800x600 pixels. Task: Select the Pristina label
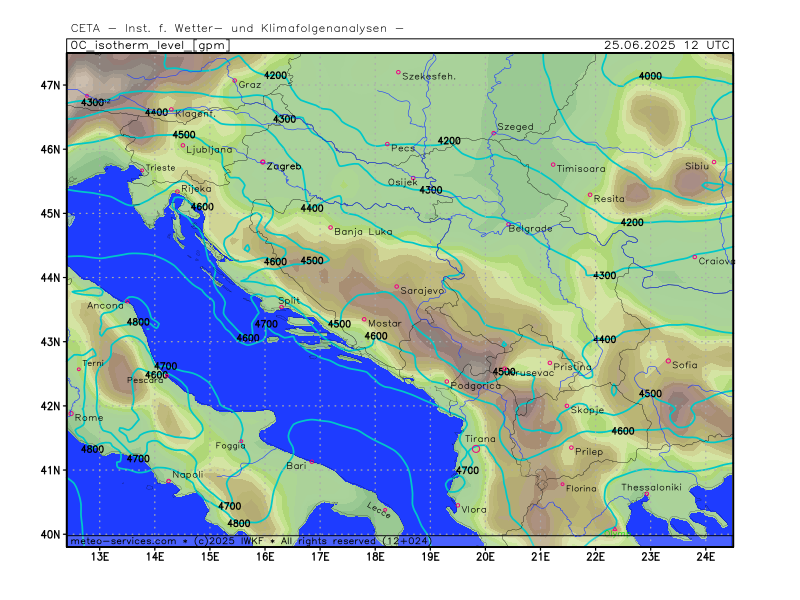click(x=572, y=367)
